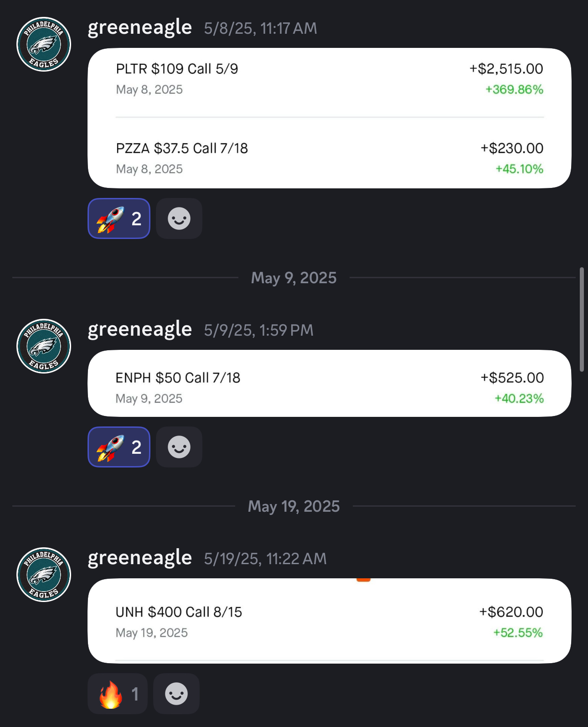Open add reaction picker under PLTR message
This screenshot has width=588, height=727.
click(179, 218)
